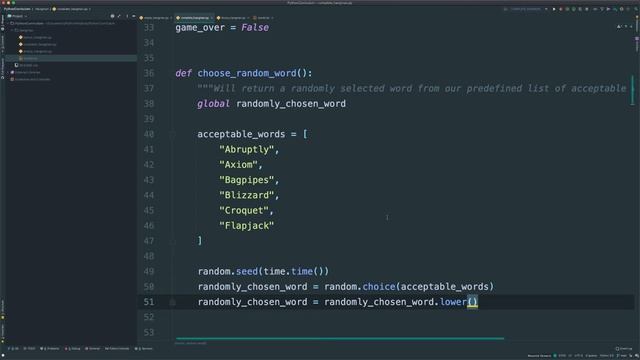
Task: Click the gutter marker on line 51
Action: click(173, 302)
